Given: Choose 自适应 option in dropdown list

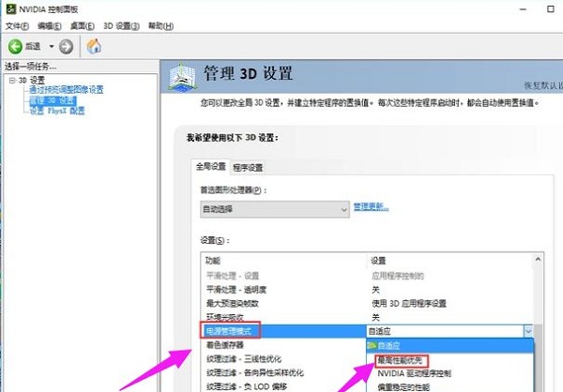Looking at the screenshot, I should coord(449,346).
